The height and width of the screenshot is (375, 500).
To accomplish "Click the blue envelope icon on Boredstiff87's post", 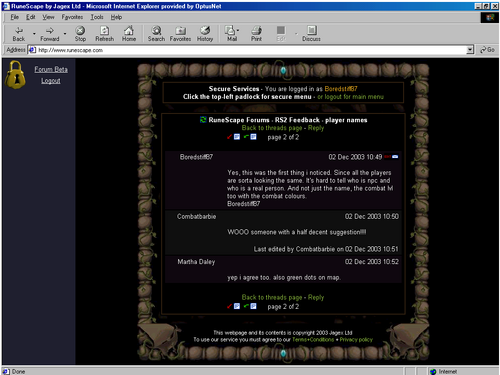I will point(395,156).
